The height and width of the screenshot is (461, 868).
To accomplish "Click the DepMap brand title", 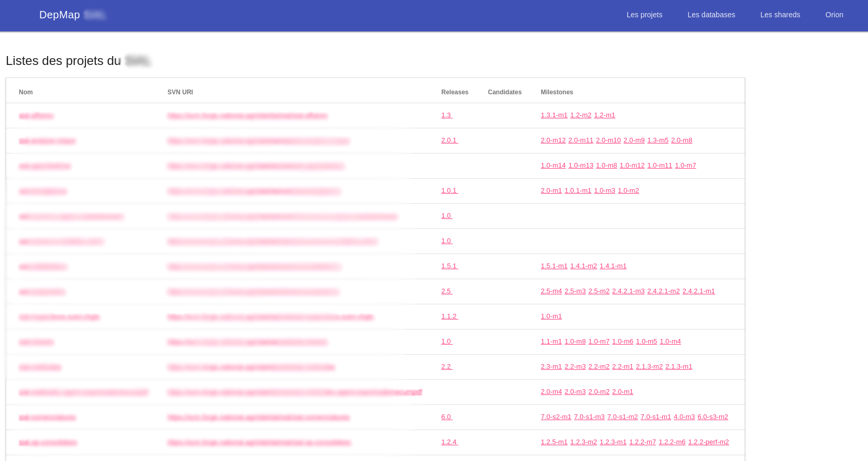I will (60, 15).
